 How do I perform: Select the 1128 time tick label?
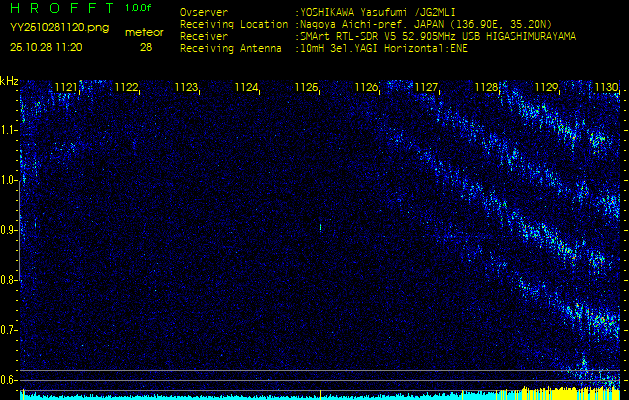(486, 88)
